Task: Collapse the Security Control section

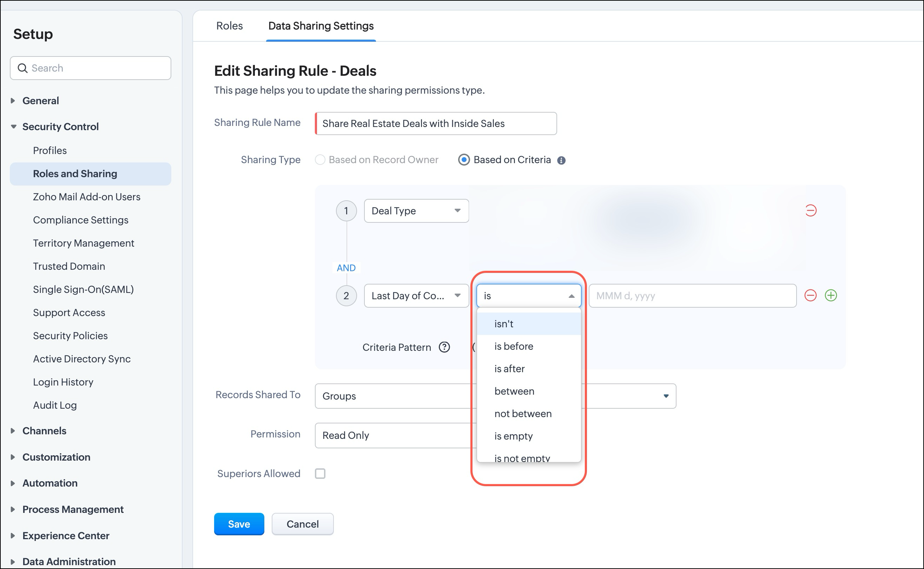Action: [14, 127]
